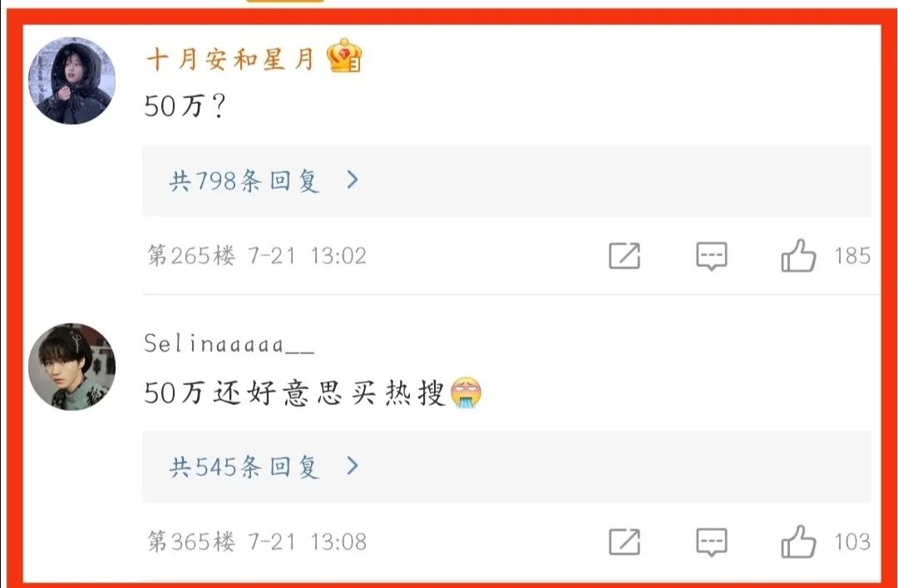Image resolution: width=898 pixels, height=588 pixels.
Task: Tap the 第365楼 7-21 13:08 timestamp
Action: 257,541
